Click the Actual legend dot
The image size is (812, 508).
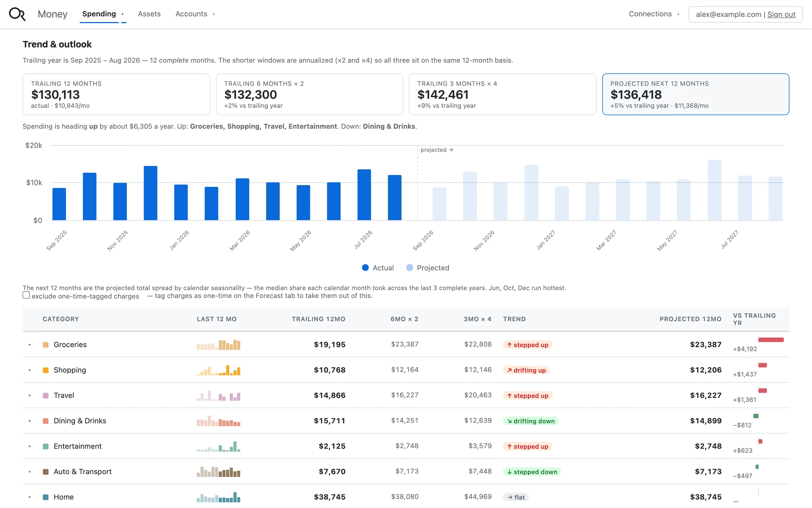click(x=365, y=268)
